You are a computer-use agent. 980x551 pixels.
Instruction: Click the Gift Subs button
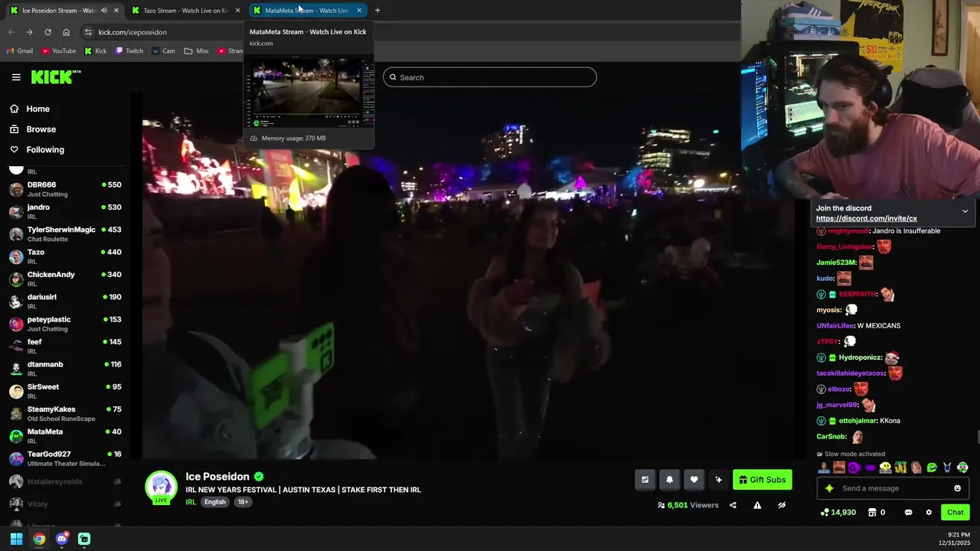(763, 480)
